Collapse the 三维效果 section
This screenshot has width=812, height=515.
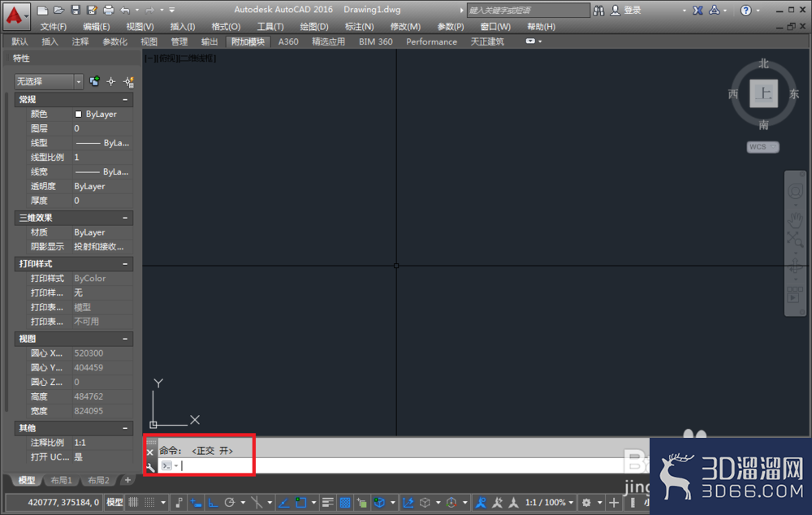[125, 219]
